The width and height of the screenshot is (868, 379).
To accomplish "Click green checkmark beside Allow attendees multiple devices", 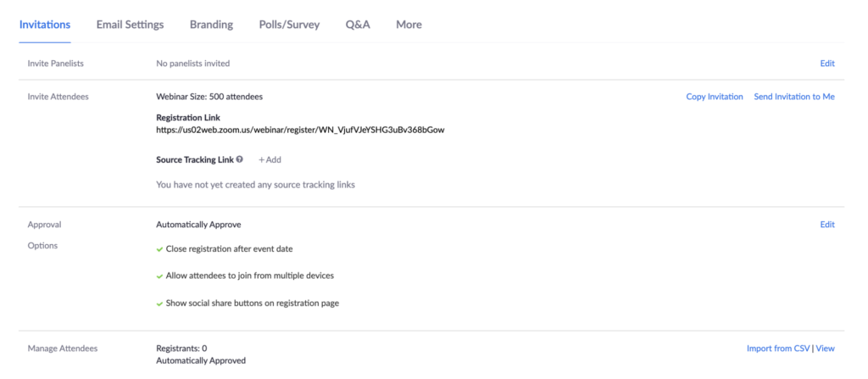I will pos(159,276).
